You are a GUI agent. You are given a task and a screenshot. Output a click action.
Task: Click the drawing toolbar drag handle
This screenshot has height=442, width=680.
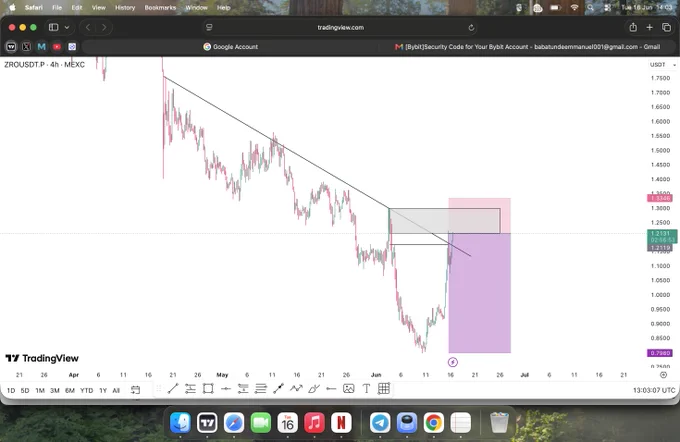(x=159, y=389)
